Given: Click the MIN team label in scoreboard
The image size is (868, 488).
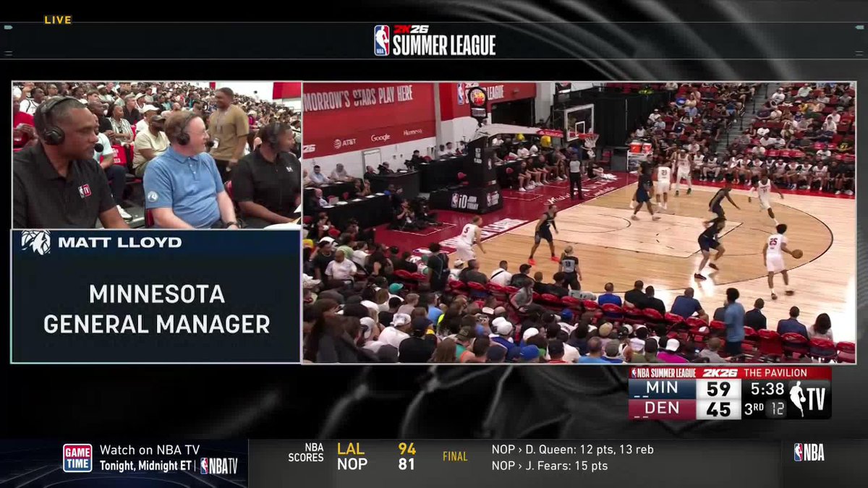Looking at the screenshot, I should [660, 389].
